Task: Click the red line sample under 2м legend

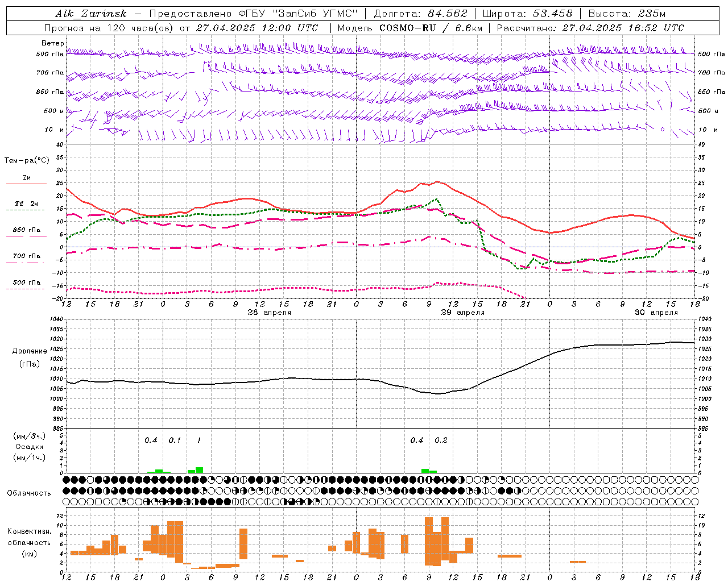Action: coord(26,184)
